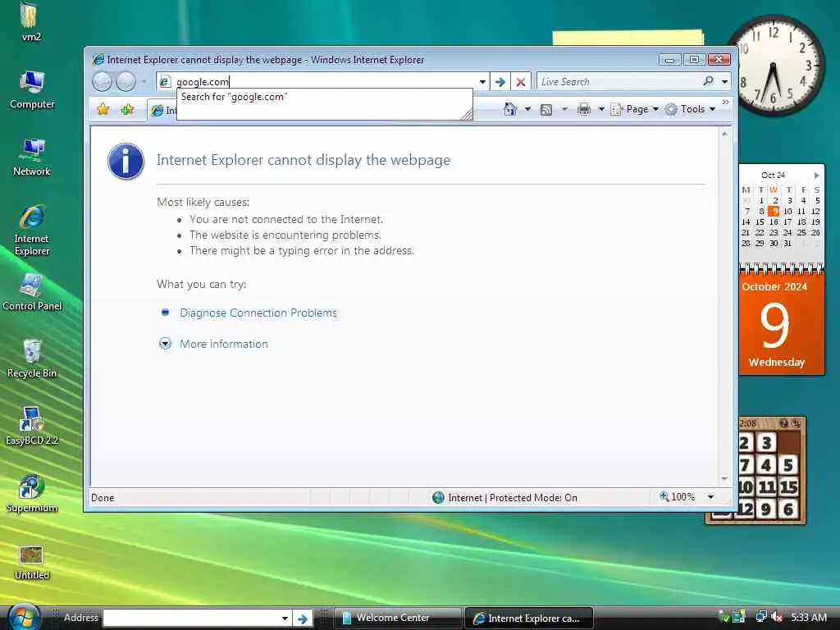Screen dimensions: 840x630
Task: Click Internet Protected Mode status bar zone
Action: (505, 498)
